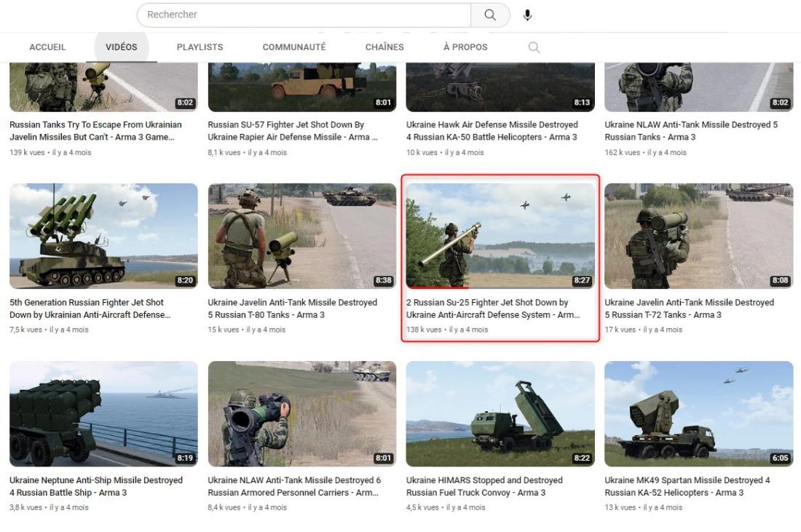Click the search magnifier button

(490, 15)
